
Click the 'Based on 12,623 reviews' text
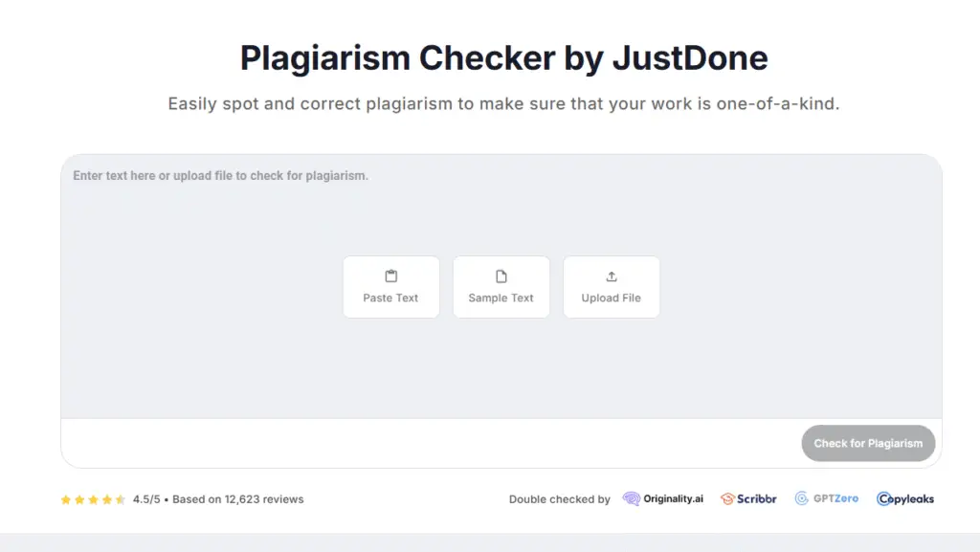pyautogui.click(x=237, y=499)
